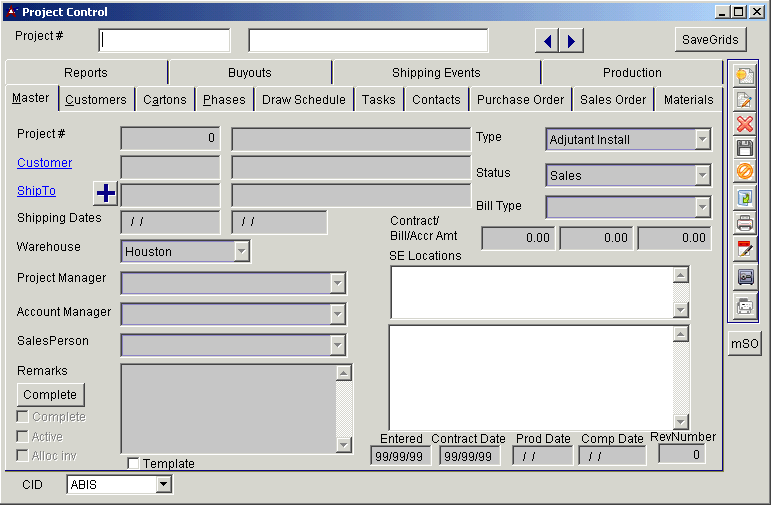Click the red X delete icon
Viewport: 771px width, 505px height.
(744, 124)
